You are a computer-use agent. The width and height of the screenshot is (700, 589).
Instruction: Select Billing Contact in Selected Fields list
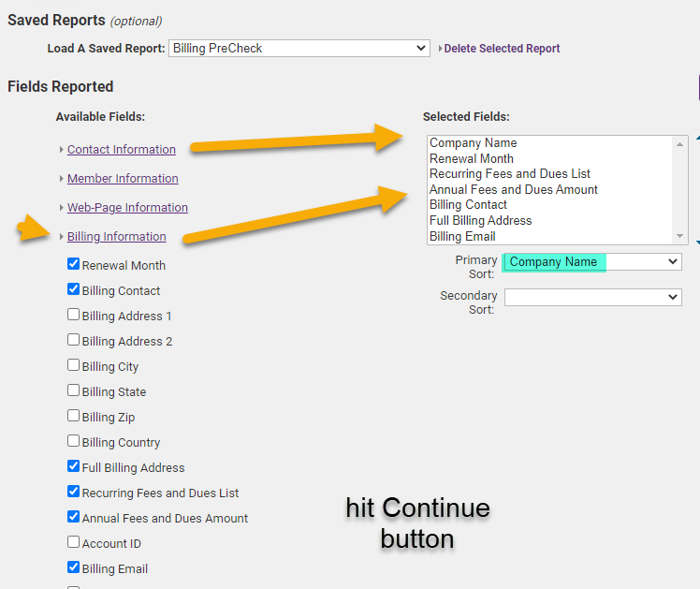click(x=468, y=205)
